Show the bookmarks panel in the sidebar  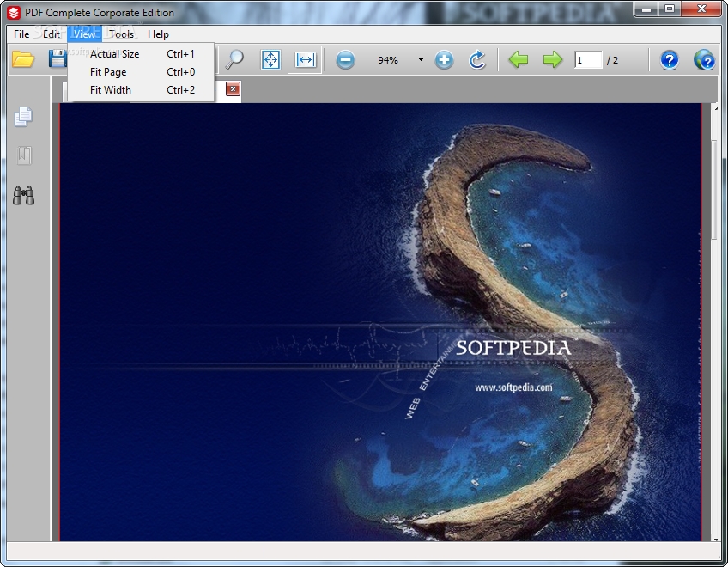point(24,155)
